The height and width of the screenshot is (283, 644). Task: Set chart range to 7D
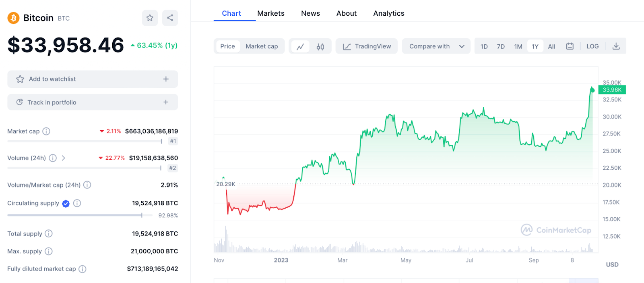501,46
